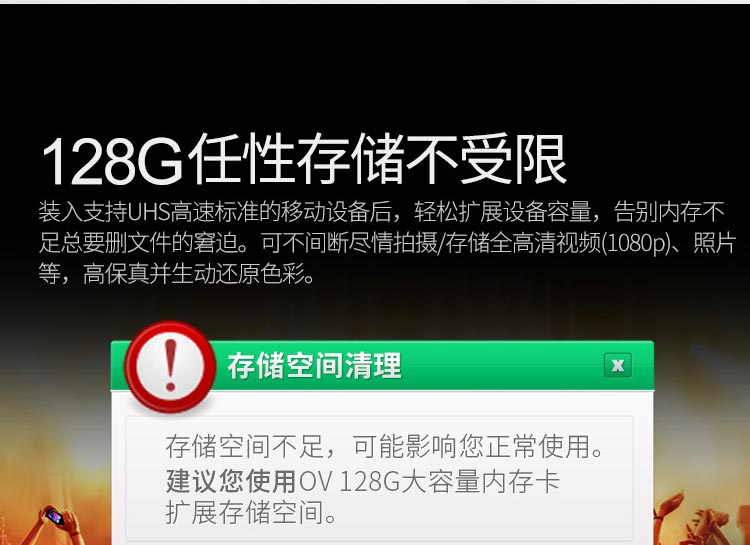Click the raised hands at right edge
Screen dimensions: 750x545
[702, 520]
